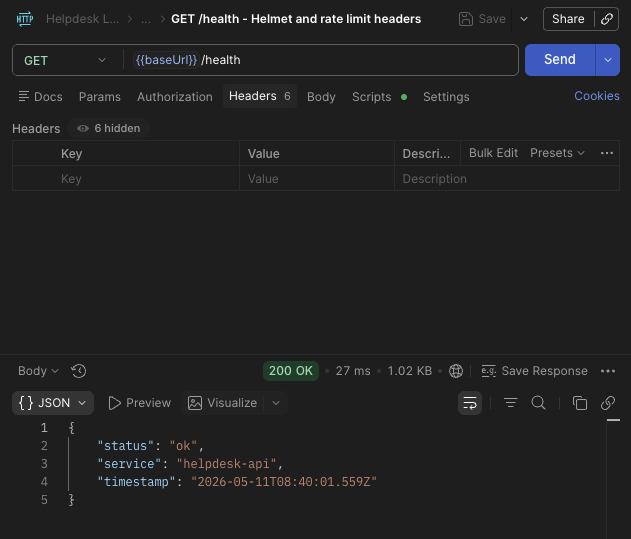Click the header Description field
Screen dimensions: 631x539
pos(507,178)
